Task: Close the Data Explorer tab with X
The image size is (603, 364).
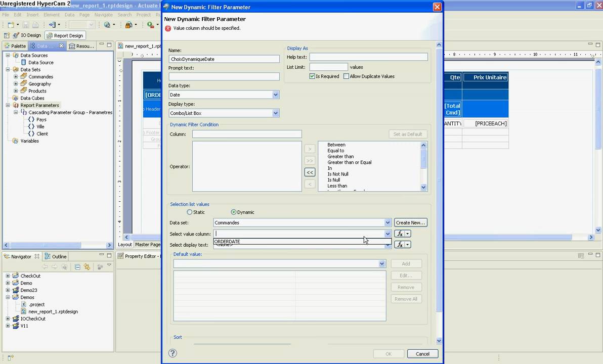Action: 61,45
